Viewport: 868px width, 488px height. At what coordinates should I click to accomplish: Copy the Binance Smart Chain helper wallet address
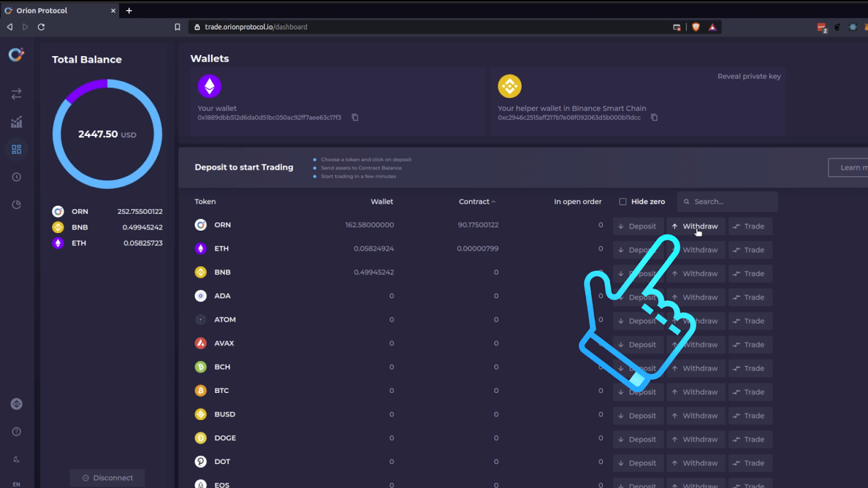click(x=654, y=117)
